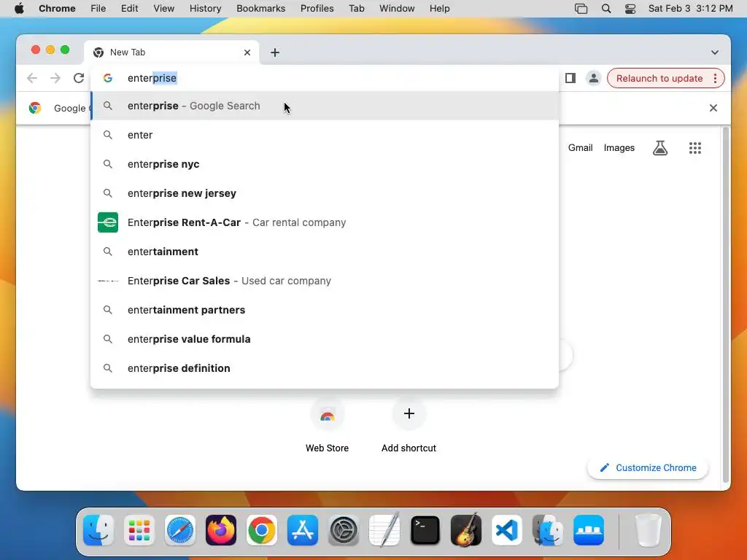Click the Search Labs flask icon
The image size is (747, 560).
(x=659, y=147)
